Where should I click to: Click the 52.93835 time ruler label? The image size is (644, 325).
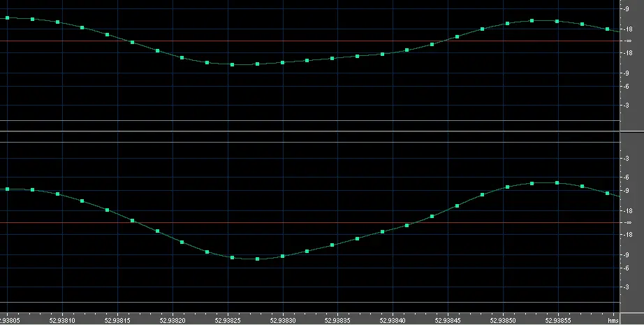[337, 320]
